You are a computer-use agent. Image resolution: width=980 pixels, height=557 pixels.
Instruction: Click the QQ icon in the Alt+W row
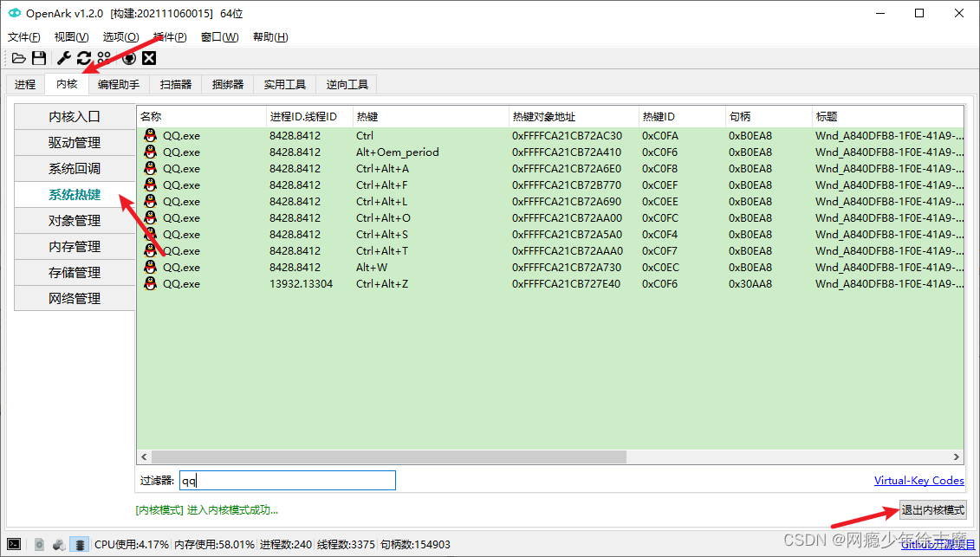click(151, 267)
